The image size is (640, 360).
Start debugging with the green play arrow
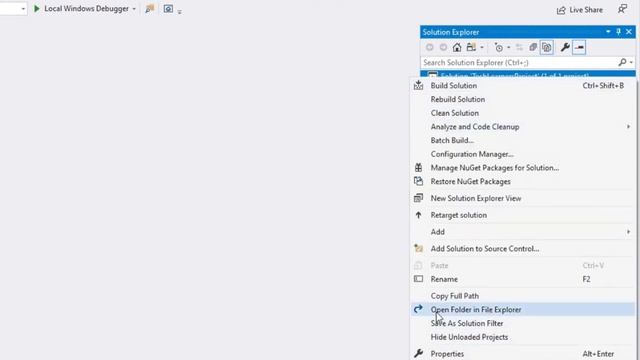36,9
